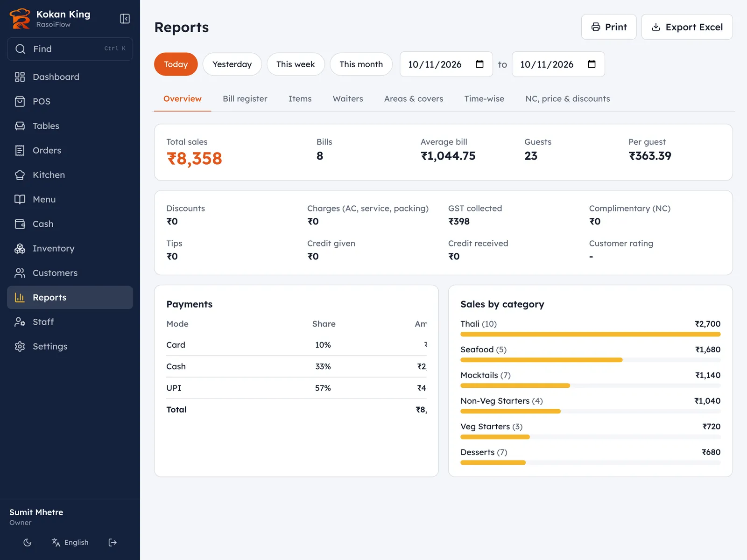This screenshot has height=560, width=747.
Task: Select the Today date filter
Action: [x=176, y=64]
